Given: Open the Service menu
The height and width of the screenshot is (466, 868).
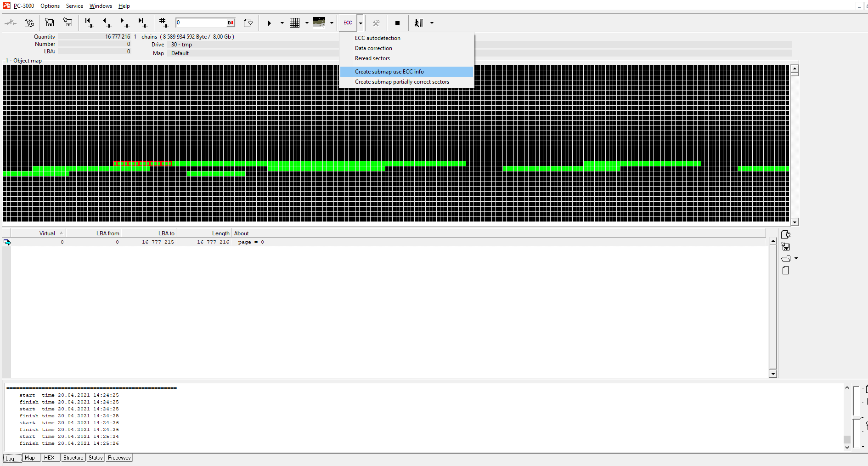Looking at the screenshot, I should [x=74, y=6].
